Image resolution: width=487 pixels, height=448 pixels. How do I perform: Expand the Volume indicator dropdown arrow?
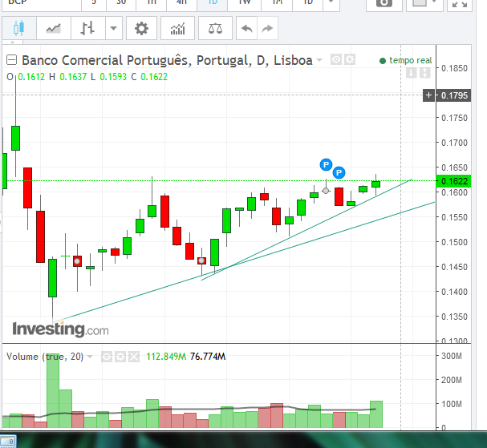90,357
